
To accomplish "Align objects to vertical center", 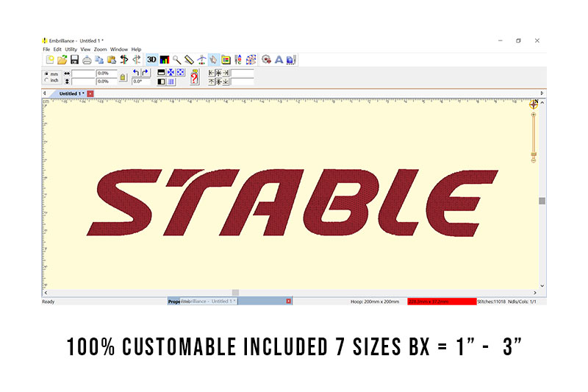I will tap(218, 82).
